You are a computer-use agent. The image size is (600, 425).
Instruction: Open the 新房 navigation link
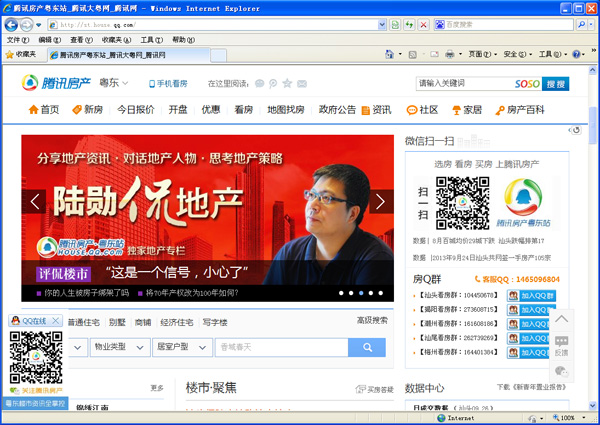(x=88, y=110)
